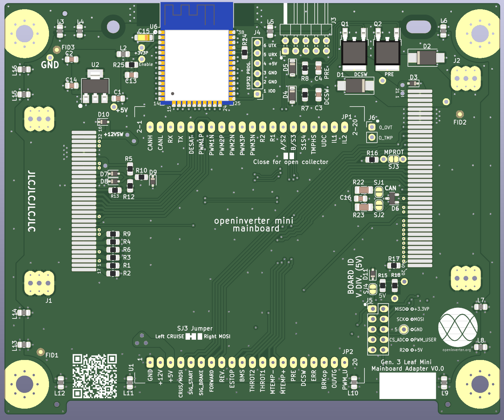Select the Q1 transistor package
504x420 pixels.
click(x=354, y=52)
